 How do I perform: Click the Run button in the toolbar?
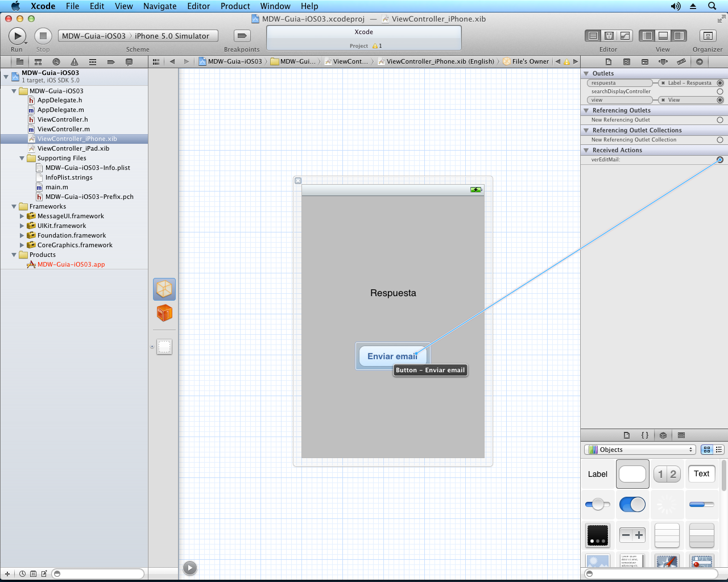[17, 36]
